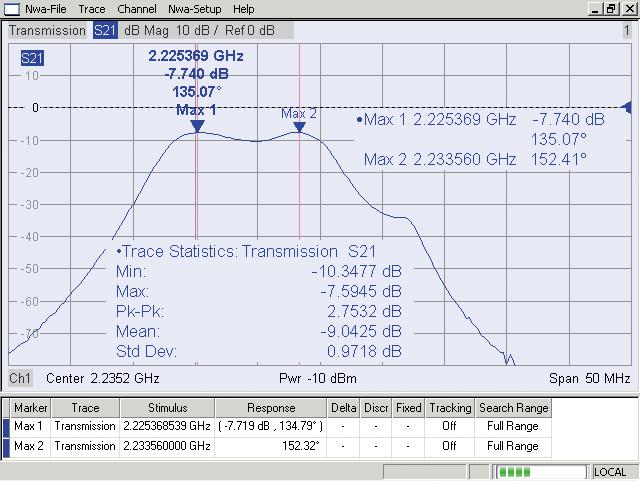Open the Nwa-File menu
Image resolution: width=640 pixels, height=481 pixels.
46,9
